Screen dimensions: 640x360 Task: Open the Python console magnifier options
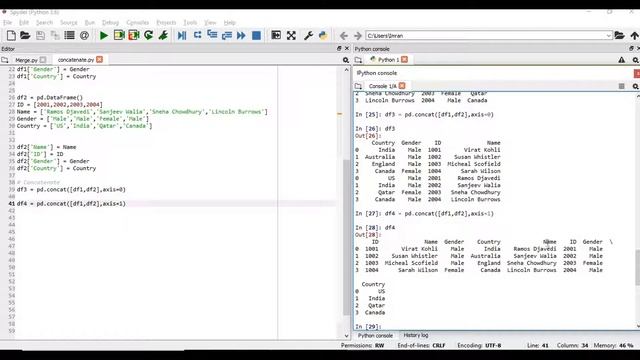636,60
